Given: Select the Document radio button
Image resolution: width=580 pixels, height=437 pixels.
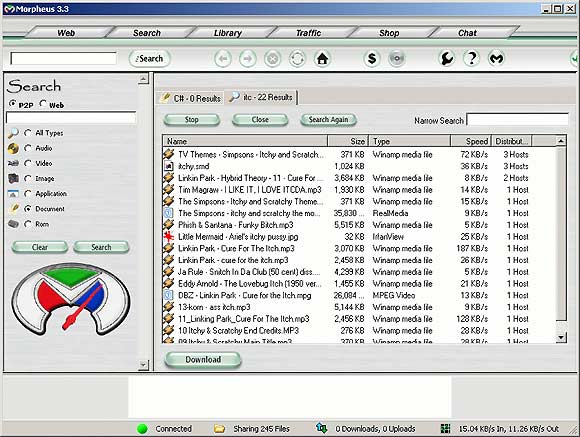Looking at the screenshot, I should (x=28, y=209).
